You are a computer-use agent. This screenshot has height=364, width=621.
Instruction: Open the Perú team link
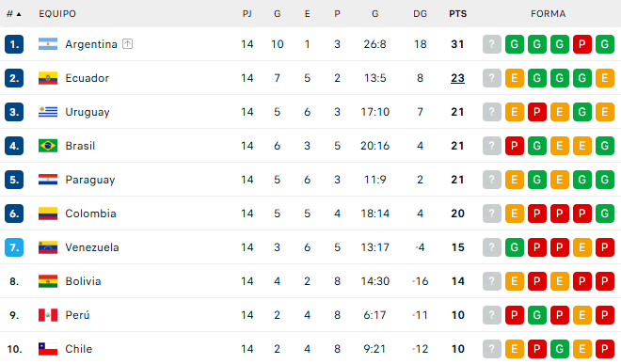(77, 315)
